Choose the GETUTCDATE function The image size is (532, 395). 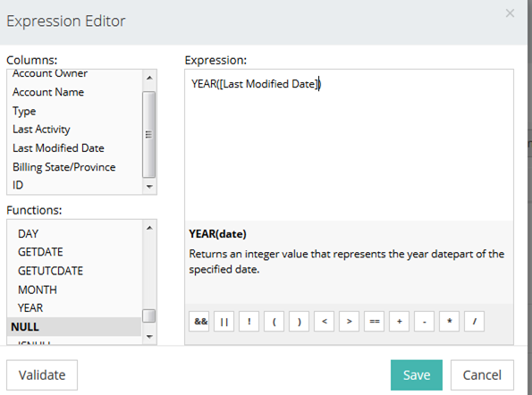point(51,271)
